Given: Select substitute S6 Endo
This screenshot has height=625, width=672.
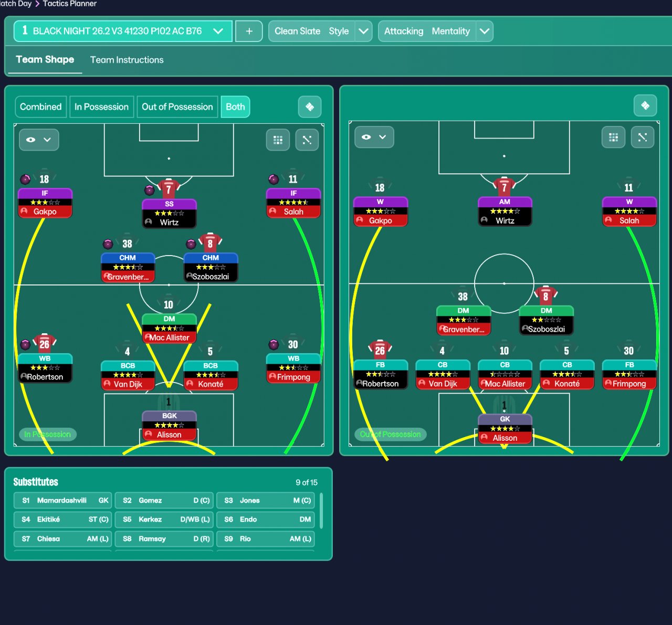Looking at the screenshot, I should [265, 520].
